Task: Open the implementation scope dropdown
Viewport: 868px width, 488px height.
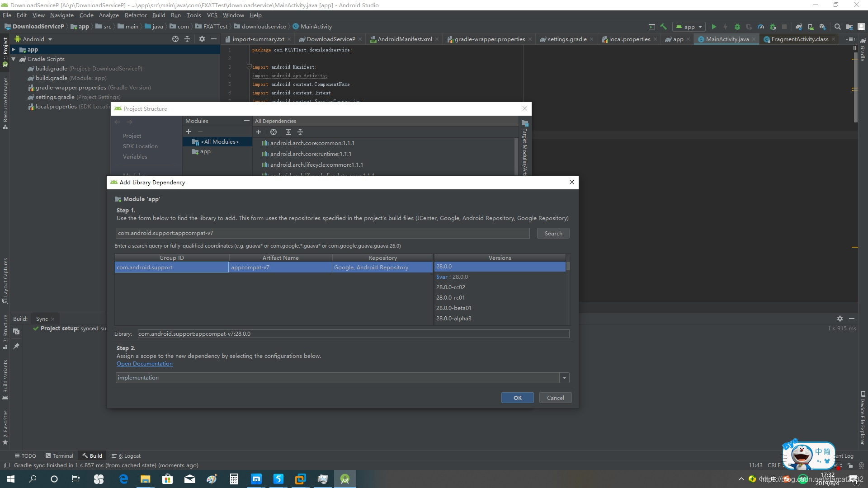Action: tap(564, 378)
